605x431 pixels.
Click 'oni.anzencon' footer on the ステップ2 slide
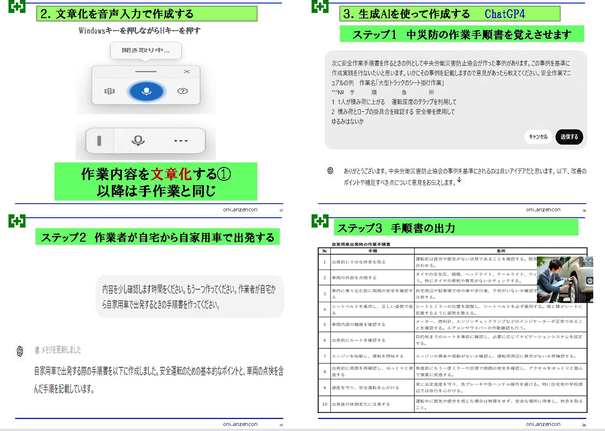[240, 424]
